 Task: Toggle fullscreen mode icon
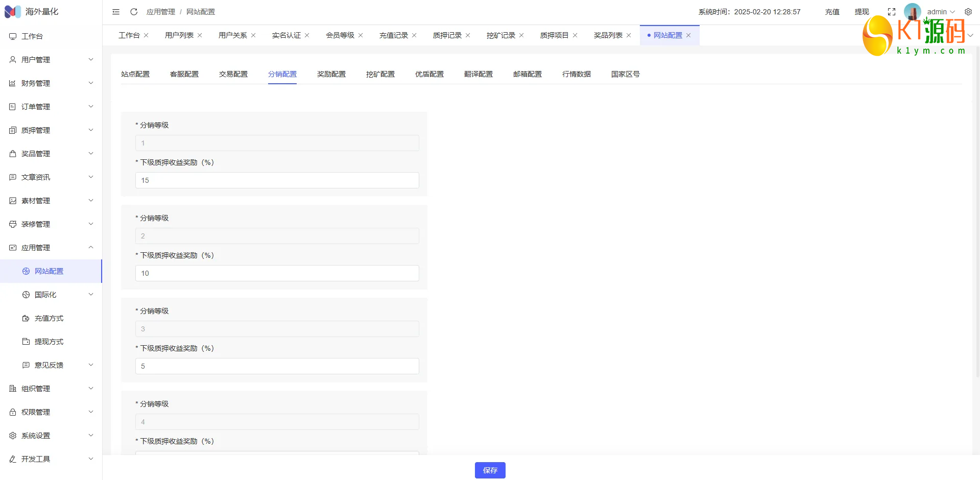[892, 12]
